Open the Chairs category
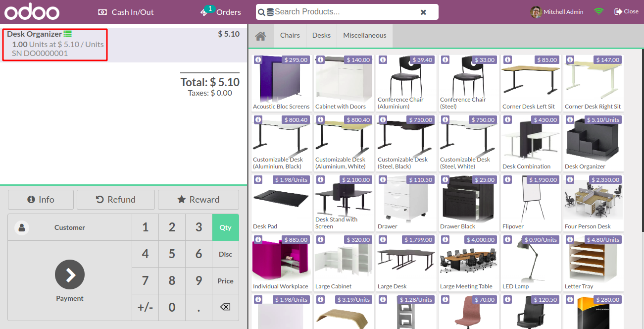The height and width of the screenshot is (329, 644). coord(290,35)
